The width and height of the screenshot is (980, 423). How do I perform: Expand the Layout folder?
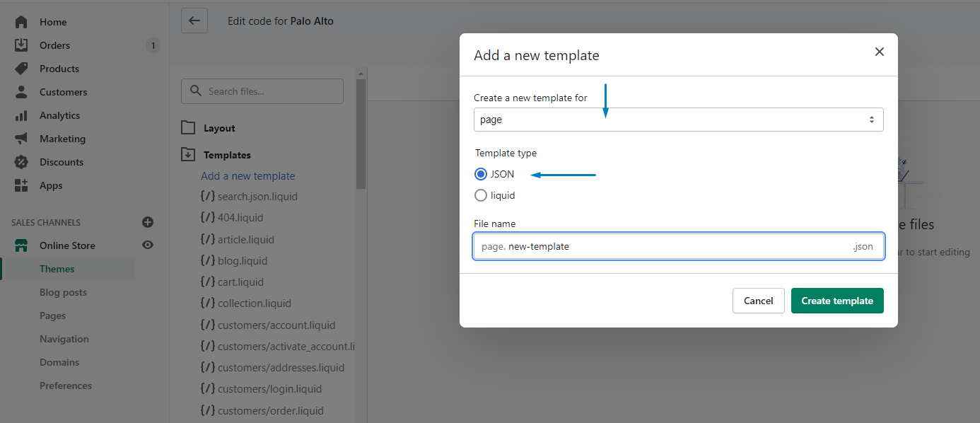click(x=188, y=127)
